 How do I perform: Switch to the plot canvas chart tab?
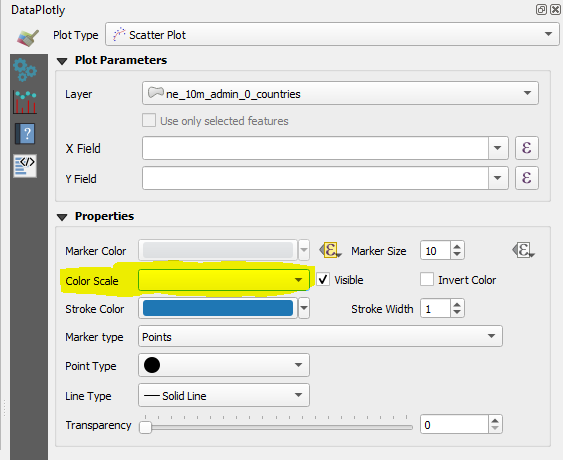click(25, 102)
